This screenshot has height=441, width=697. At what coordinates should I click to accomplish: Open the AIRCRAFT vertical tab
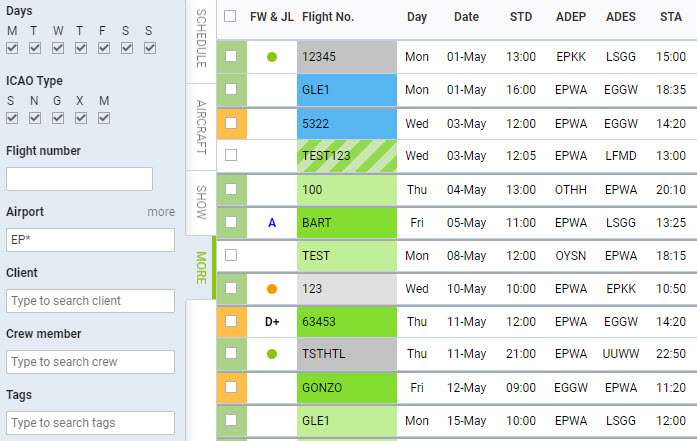pyautogui.click(x=201, y=127)
